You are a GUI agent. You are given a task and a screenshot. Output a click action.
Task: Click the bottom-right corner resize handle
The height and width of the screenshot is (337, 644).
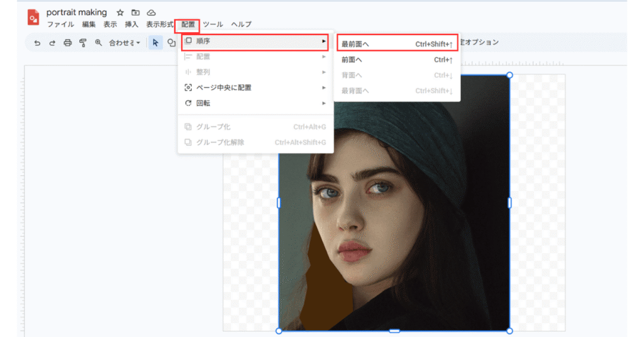point(509,331)
